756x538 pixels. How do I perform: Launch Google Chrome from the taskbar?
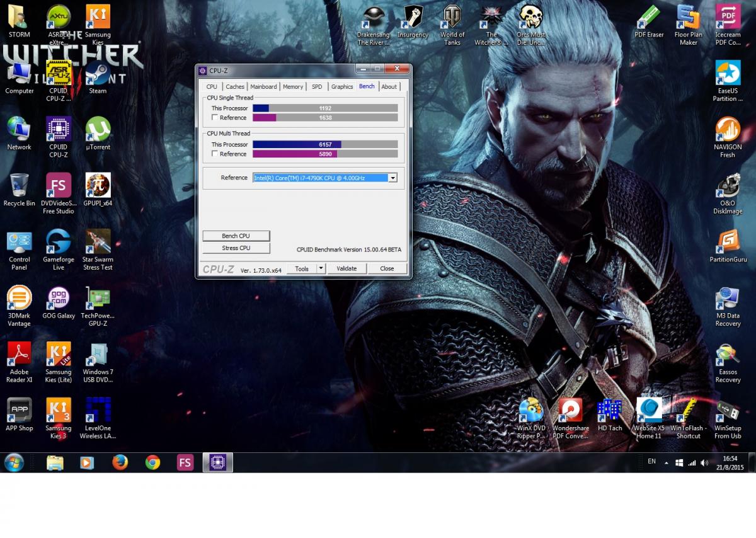(x=152, y=462)
